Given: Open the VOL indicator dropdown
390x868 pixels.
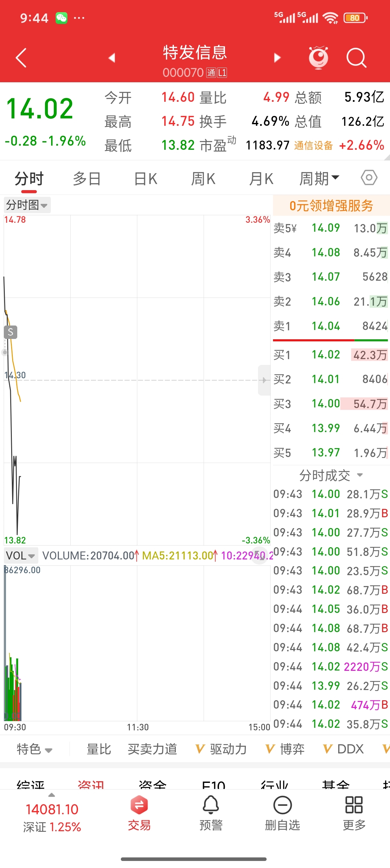Looking at the screenshot, I should [20, 556].
